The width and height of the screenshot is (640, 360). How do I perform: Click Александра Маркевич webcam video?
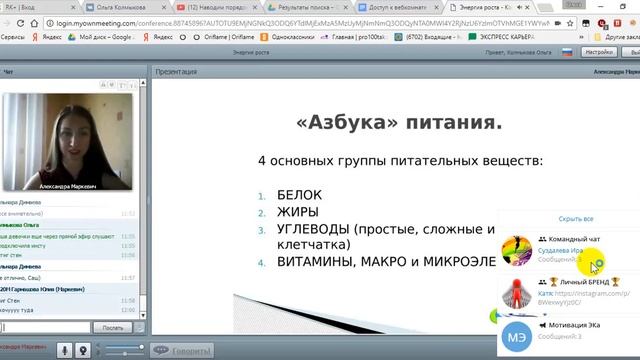pyautogui.click(x=67, y=142)
